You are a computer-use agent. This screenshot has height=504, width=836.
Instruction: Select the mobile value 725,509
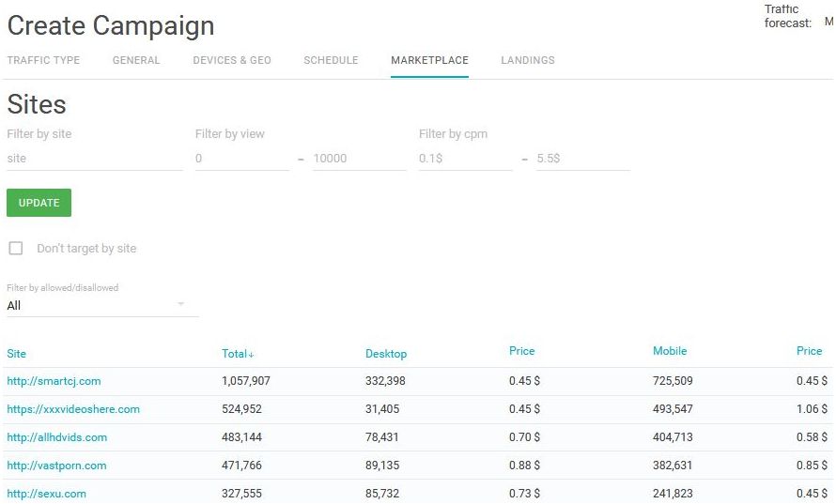coord(673,381)
